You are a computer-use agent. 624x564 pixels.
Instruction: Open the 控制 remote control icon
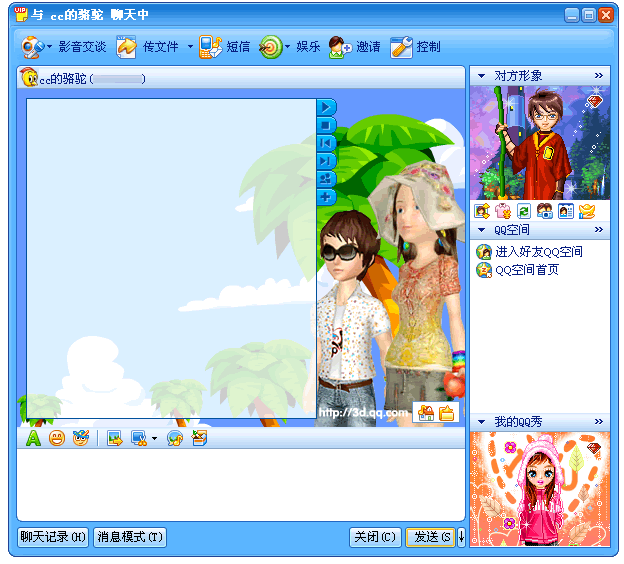401,47
